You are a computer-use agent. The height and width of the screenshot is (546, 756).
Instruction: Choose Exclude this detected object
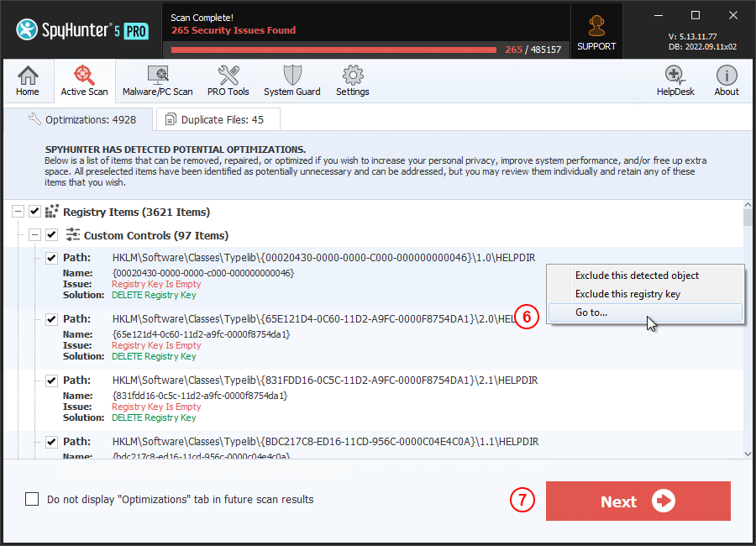tap(636, 276)
